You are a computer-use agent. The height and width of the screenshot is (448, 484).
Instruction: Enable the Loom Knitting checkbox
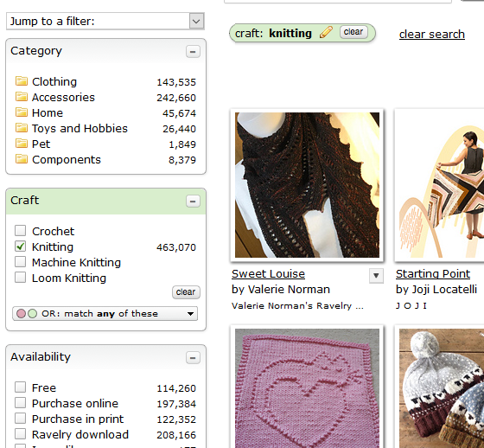pos(21,277)
